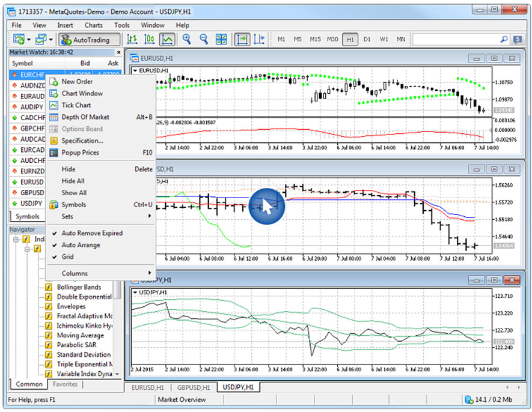Select the Common tab in Navigator
This screenshot has height=412, width=532.
tap(29, 384)
